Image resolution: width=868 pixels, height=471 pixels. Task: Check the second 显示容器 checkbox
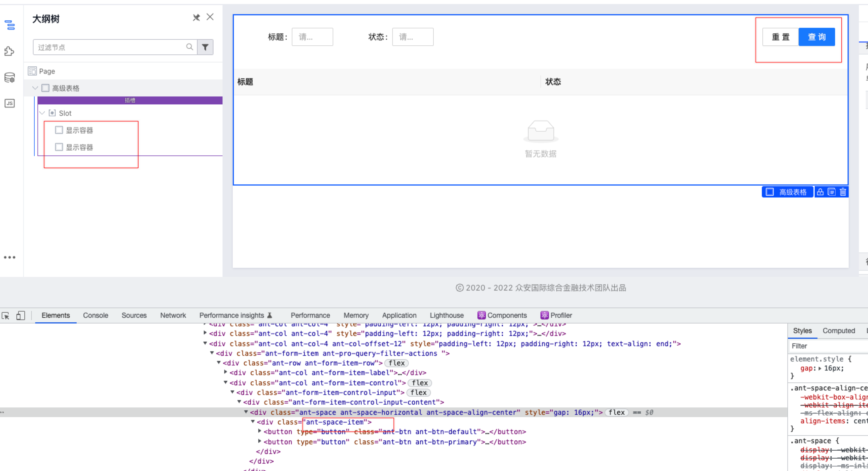(x=59, y=147)
